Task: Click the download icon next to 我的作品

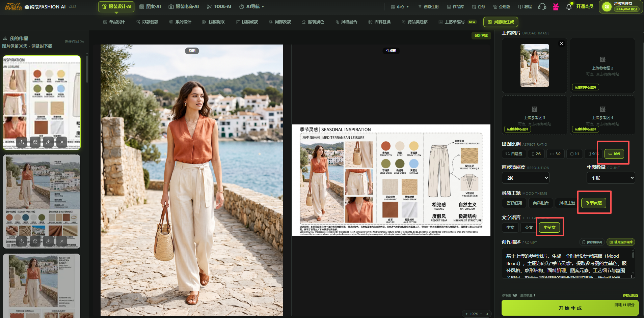Action: 5,38
